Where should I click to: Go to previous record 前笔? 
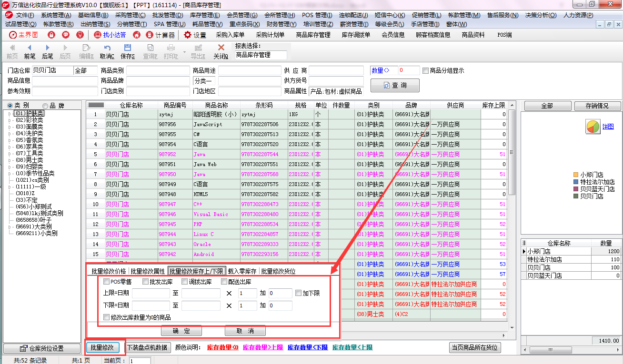coord(30,52)
